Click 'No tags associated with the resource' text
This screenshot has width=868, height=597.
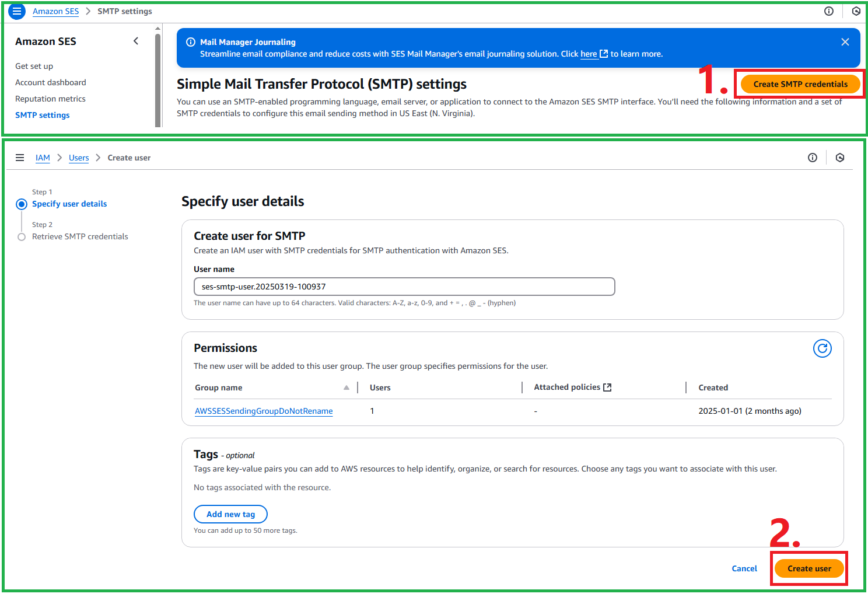pos(262,487)
